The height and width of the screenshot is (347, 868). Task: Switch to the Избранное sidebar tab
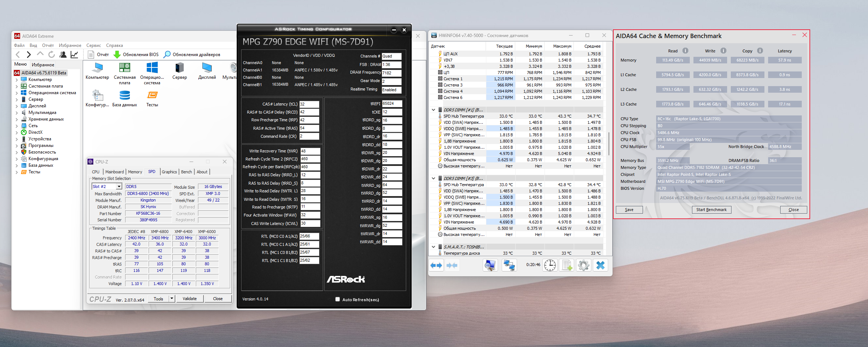coord(43,65)
